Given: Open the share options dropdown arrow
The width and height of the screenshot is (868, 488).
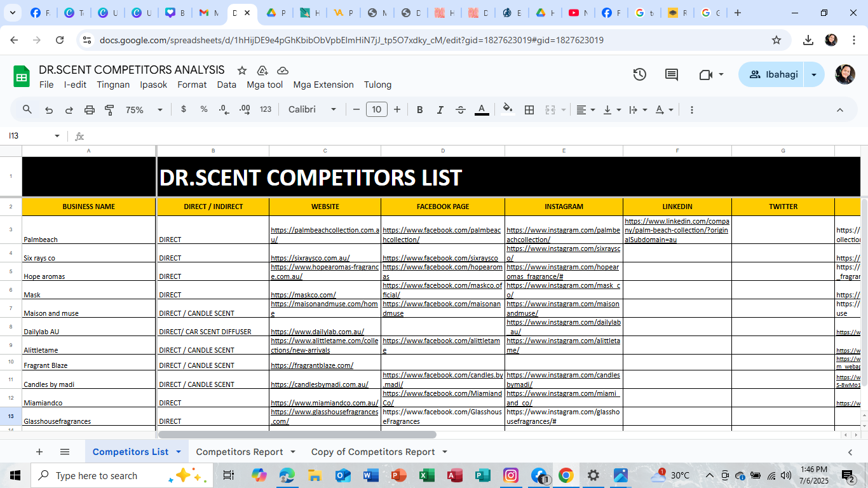Looking at the screenshot, I should point(814,74).
